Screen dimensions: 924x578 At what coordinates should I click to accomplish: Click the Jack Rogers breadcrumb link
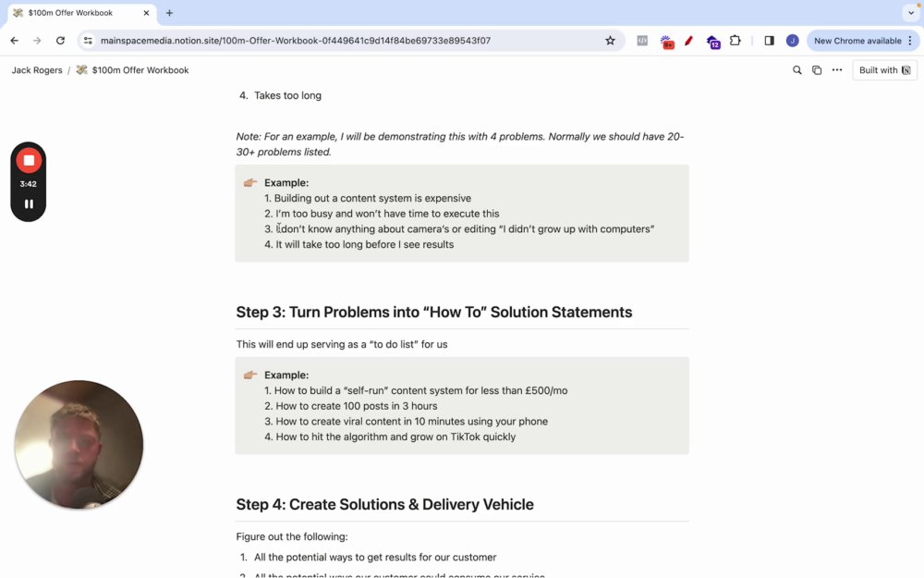pos(37,70)
